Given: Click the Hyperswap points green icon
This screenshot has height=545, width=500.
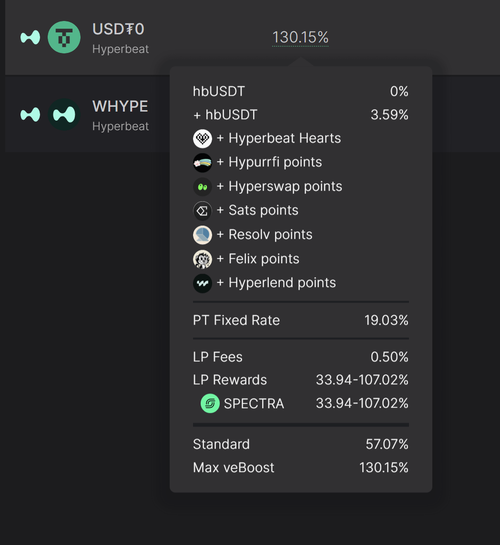Looking at the screenshot, I should 202,187.
